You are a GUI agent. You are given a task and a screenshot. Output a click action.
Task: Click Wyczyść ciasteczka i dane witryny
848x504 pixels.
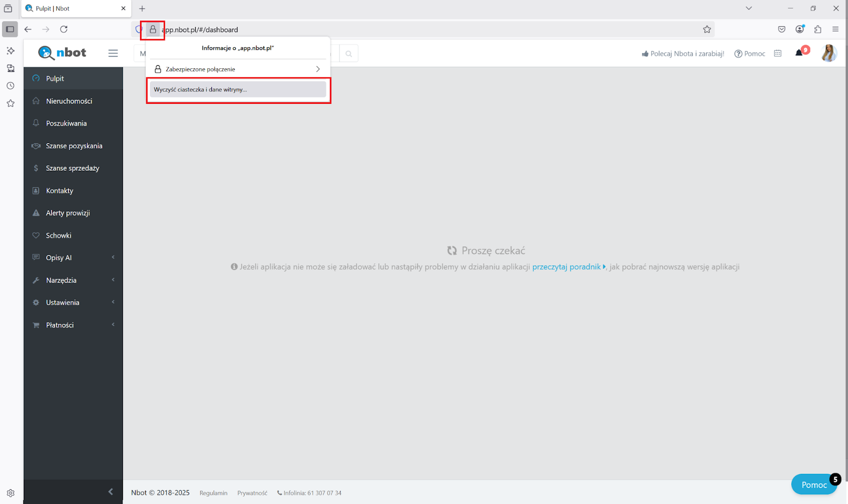[x=238, y=90]
